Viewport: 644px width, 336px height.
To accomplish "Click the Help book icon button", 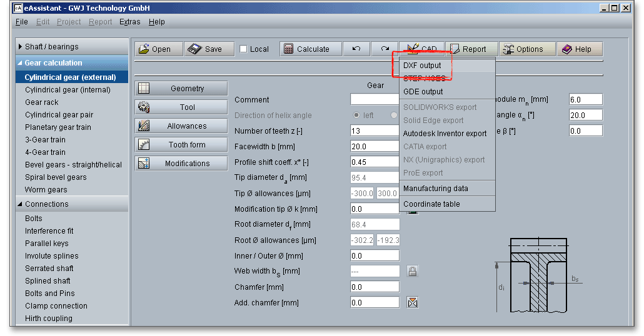I will [579, 49].
